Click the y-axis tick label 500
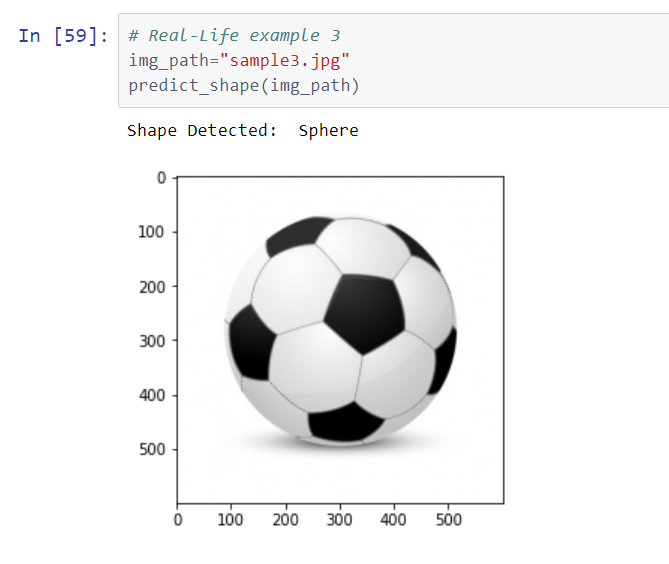 [152, 449]
